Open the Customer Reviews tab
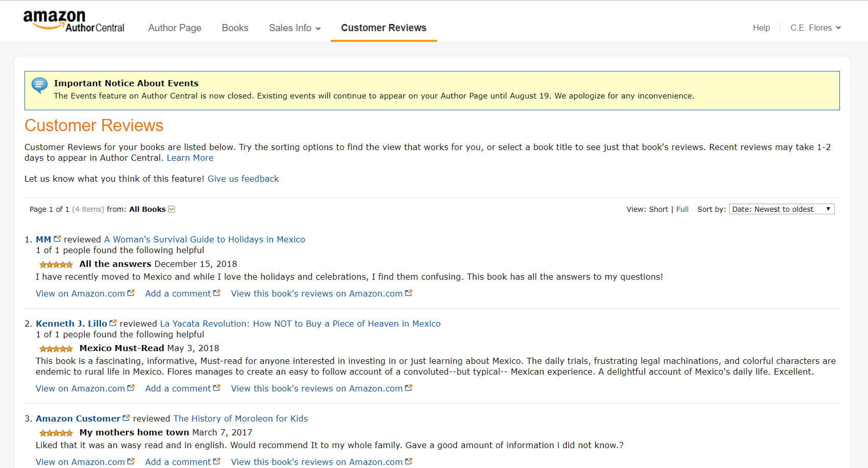 click(383, 28)
